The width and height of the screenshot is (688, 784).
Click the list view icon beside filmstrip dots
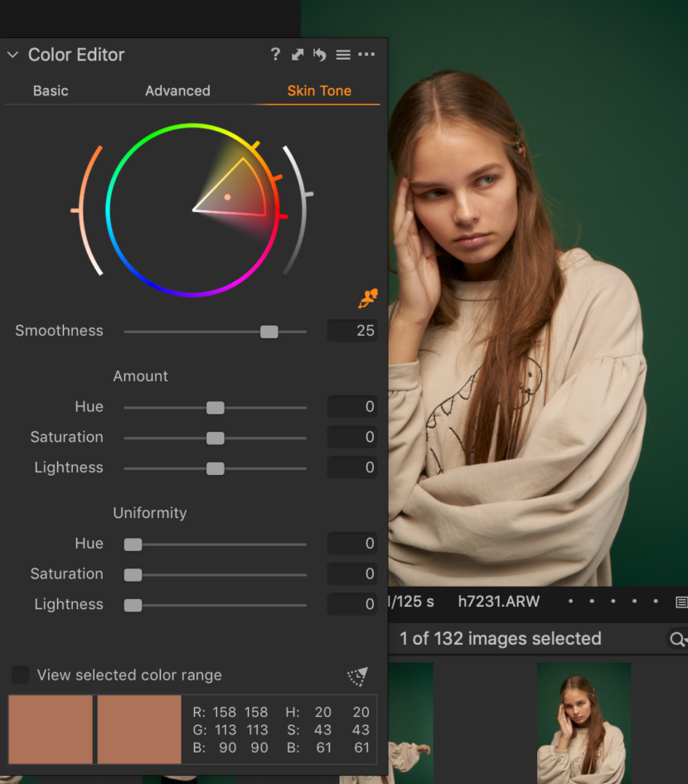click(x=682, y=603)
